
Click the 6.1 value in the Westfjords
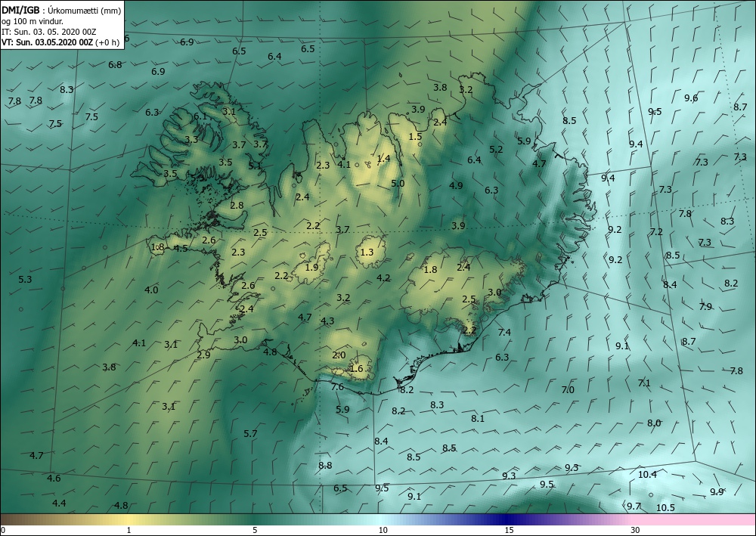tap(200, 116)
